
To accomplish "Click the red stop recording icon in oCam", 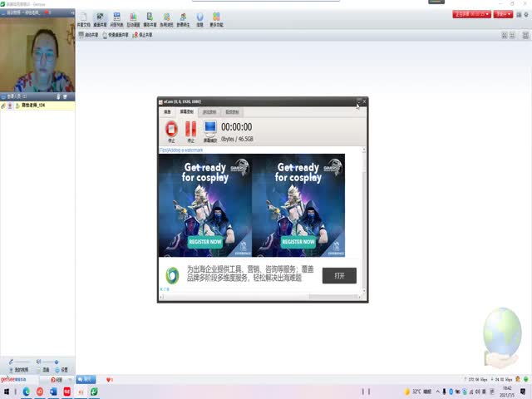I will (x=170, y=129).
